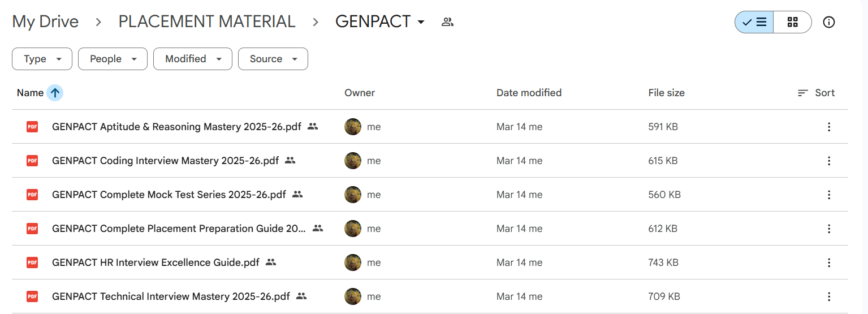
Task: Switch to list layout view
Action: (754, 22)
